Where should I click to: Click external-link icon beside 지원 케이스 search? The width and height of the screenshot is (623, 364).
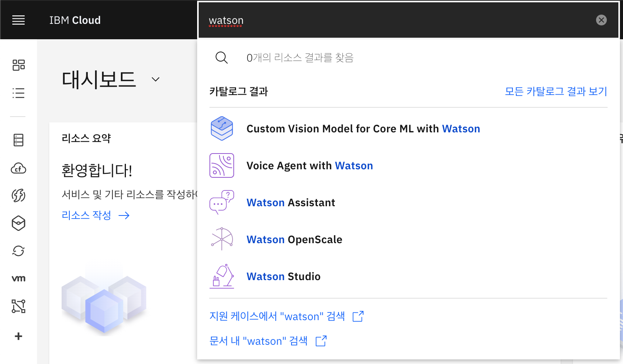point(358,316)
